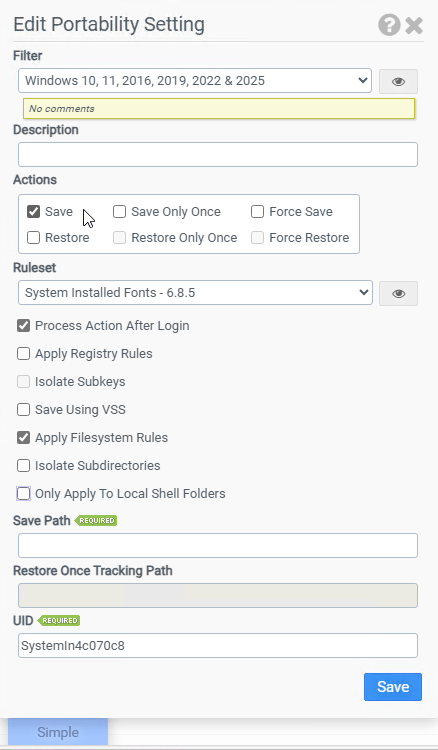Uncheck Apply Filesystem Rules
The height and width of the screenshot is (750, 438).
pos(23,438)
